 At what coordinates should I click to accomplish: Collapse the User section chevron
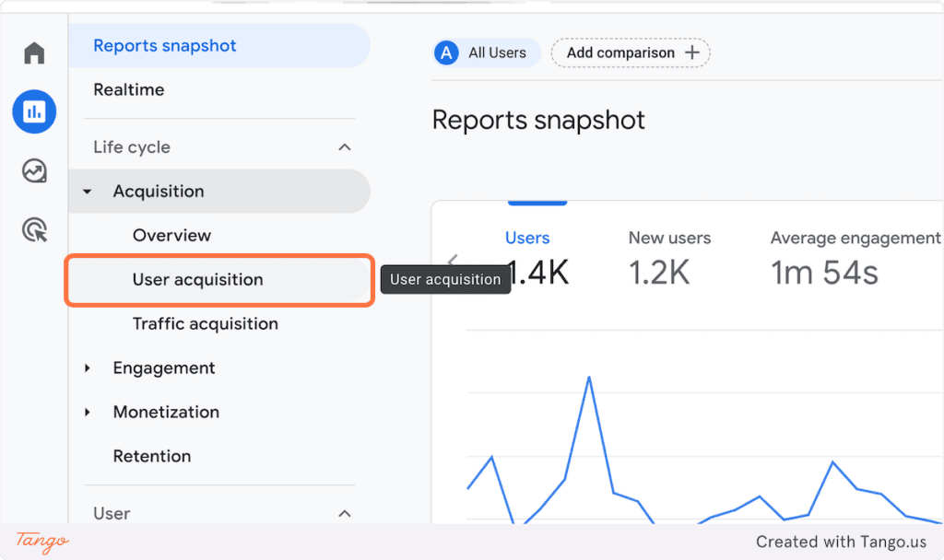(345, 513)
